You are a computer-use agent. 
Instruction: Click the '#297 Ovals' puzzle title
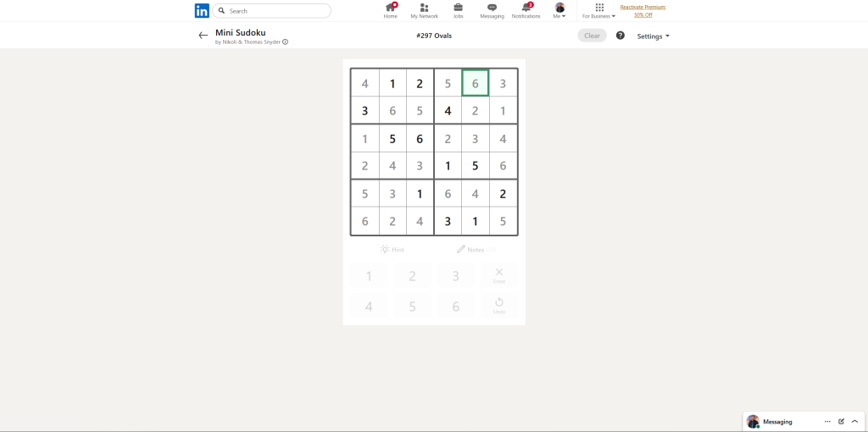point(434,36)
